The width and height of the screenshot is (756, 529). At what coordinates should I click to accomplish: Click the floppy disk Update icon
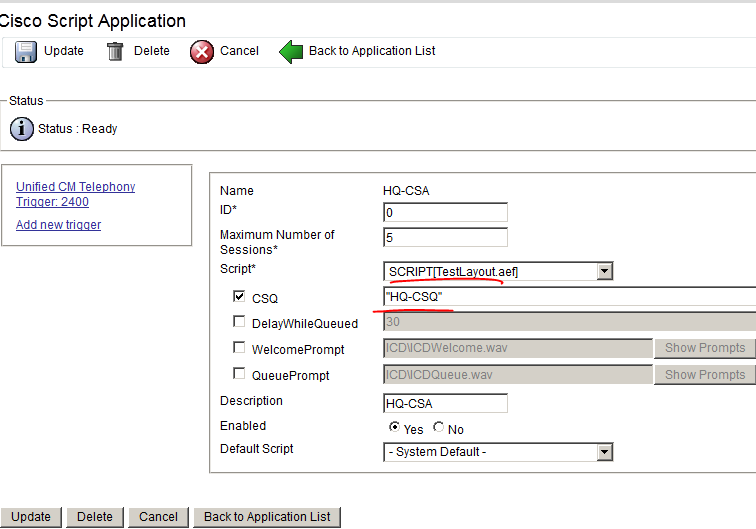pos(26,52)
